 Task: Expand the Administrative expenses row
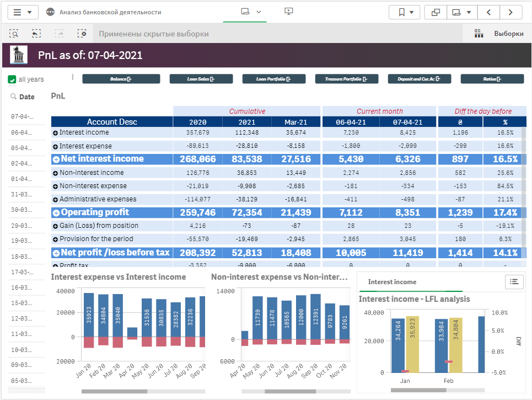[x=55, y=199]
